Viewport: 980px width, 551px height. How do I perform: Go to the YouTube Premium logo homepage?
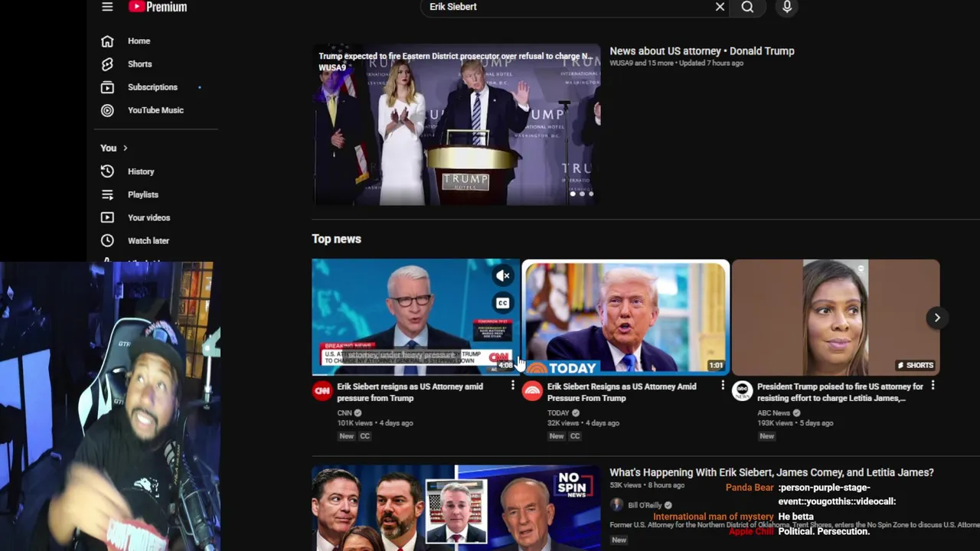[x=158, y=7]
